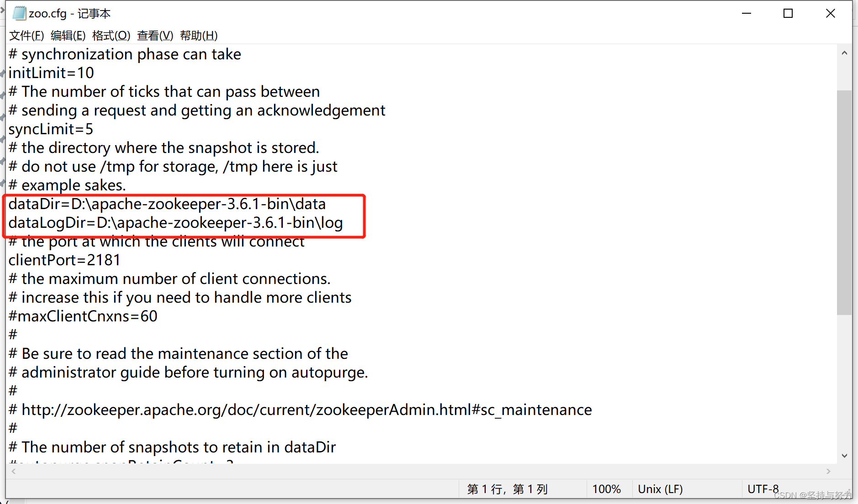Click the UTF-8 encoding status entry
The width and height of the screenshot is (858, 504).
[x=763, y=489]
